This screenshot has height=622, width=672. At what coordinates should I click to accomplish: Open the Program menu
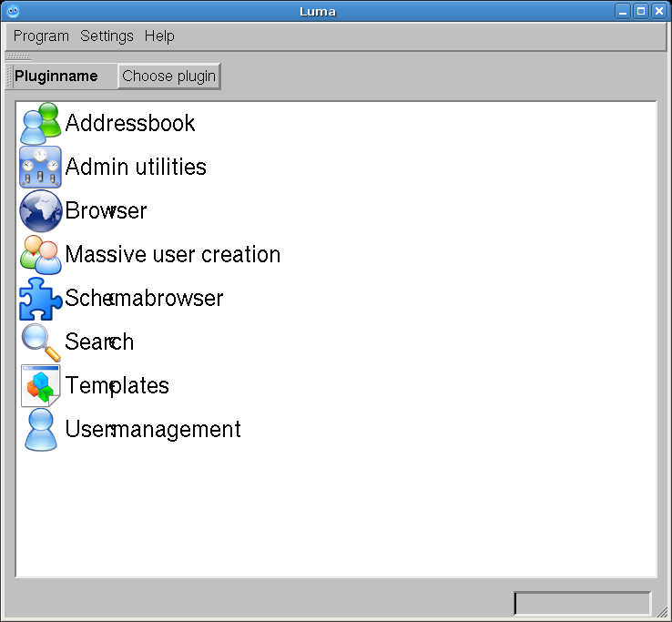41,36
